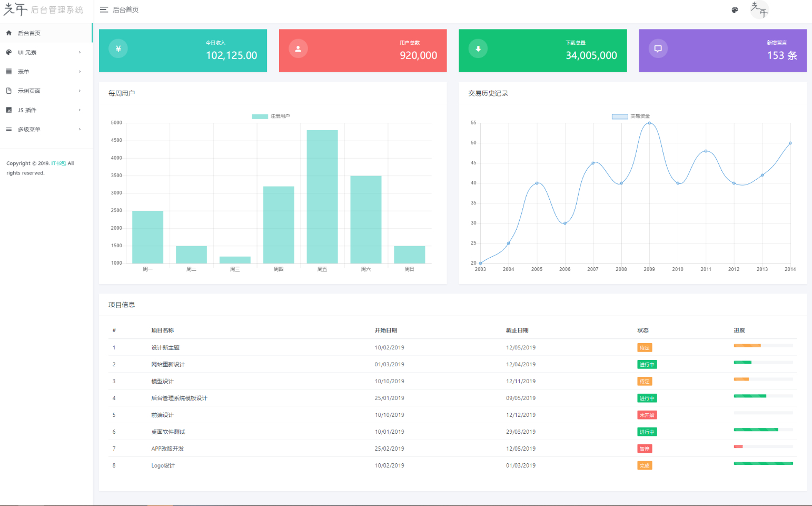Open the theme palette icon
Image resolution: width=812 pixels, height=506 pixels.
735,9
